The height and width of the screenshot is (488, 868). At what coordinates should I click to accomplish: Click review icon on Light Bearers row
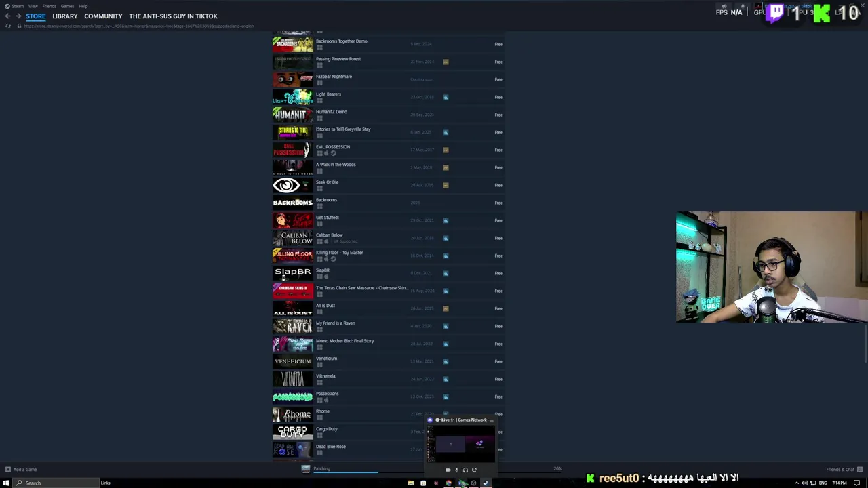446,97
